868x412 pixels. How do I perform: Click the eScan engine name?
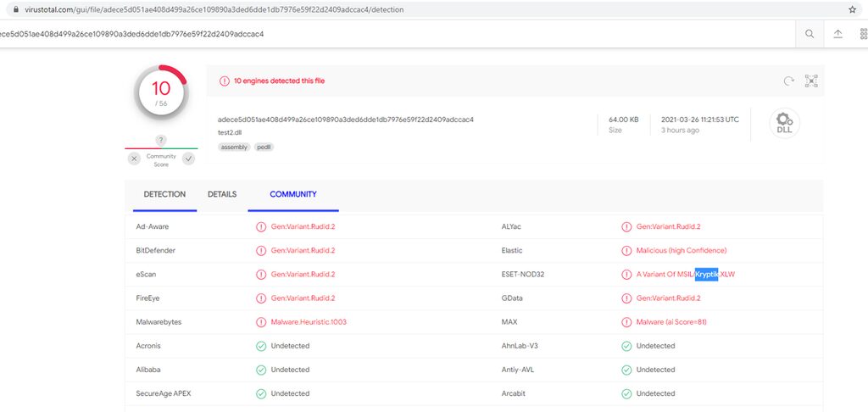[x=147, y=275]
